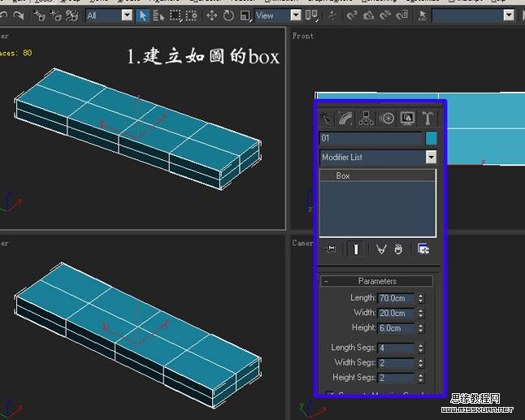Open the Select by Name tool
Viewport: 525px width, 420px height.
coord(158,15)
